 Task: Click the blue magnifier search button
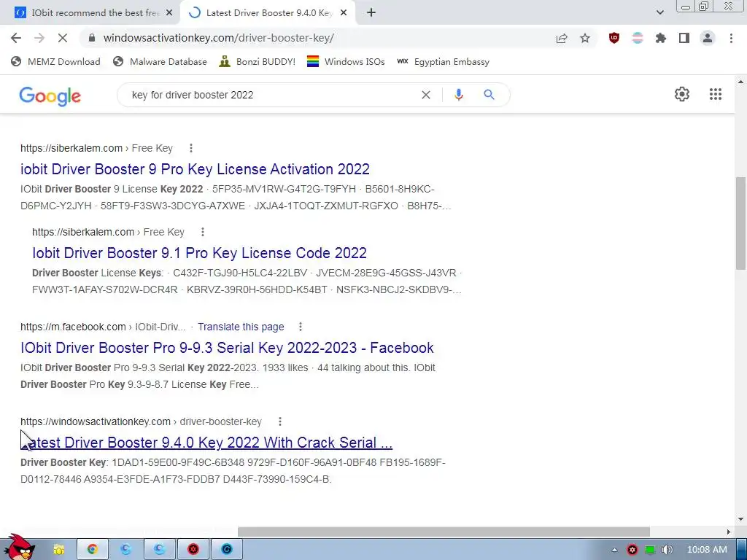pyautogui.click(x=489, y=95)
